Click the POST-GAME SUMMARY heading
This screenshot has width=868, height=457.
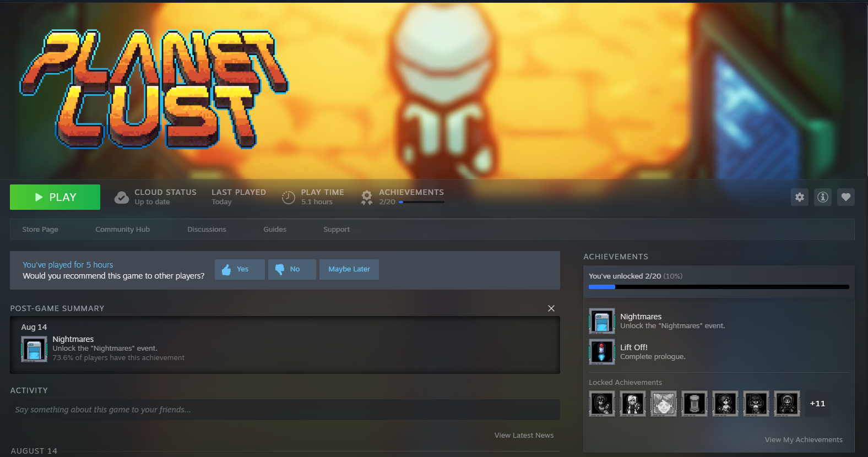(x=57, y=308)
